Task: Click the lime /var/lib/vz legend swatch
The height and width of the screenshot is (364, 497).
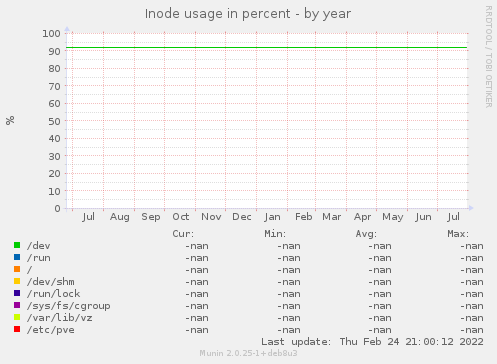Action: click(x=17, y=317)
